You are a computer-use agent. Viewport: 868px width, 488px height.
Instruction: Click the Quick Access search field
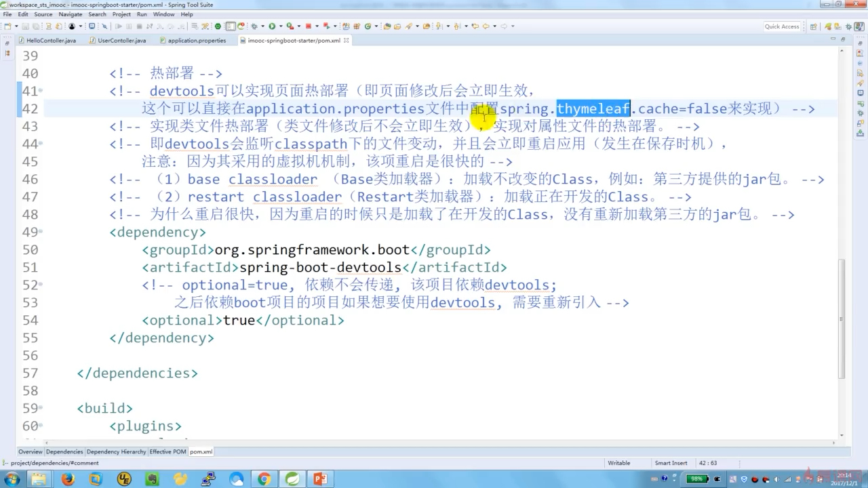(782, 26)
